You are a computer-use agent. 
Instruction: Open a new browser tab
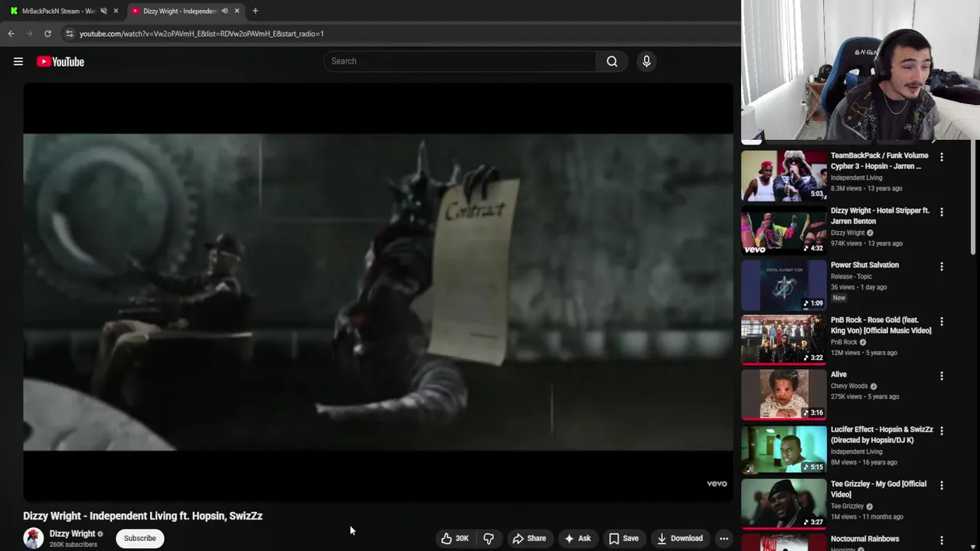(x=255, y=11)
